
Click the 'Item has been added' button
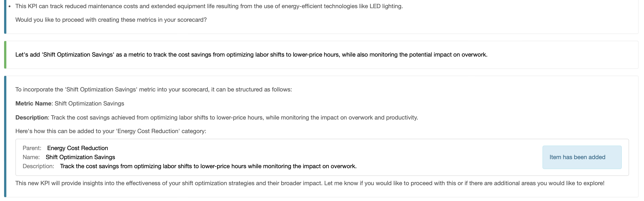(581, 157)
